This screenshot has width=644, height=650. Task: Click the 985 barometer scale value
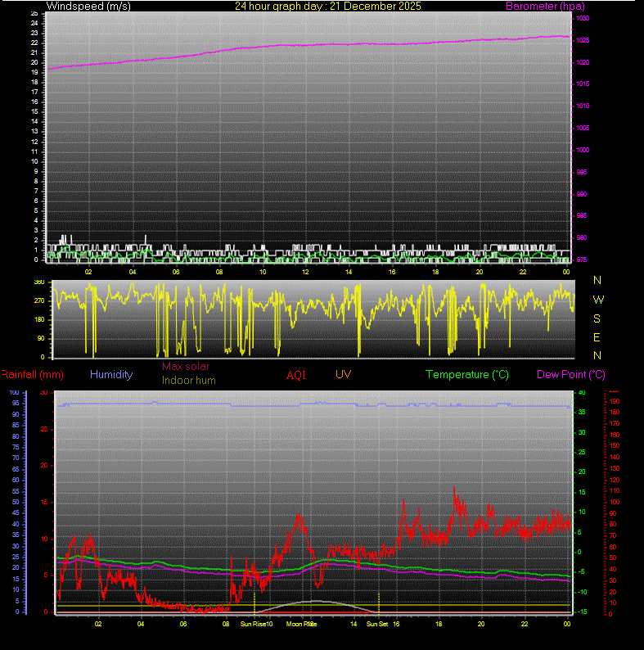[x=582, y=215]
